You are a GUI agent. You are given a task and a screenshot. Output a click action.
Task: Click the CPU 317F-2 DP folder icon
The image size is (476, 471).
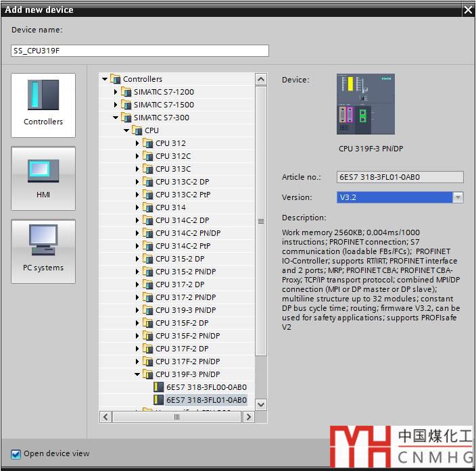pos(148,349)
